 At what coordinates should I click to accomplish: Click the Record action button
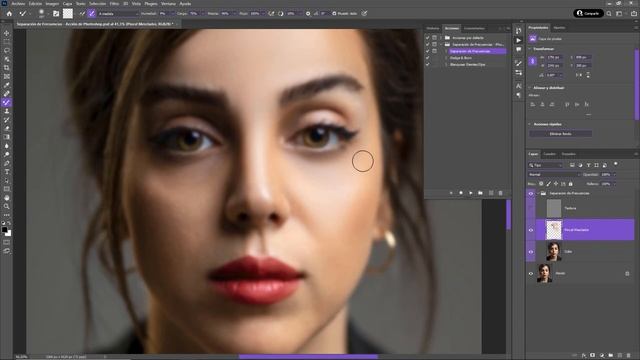461,193
